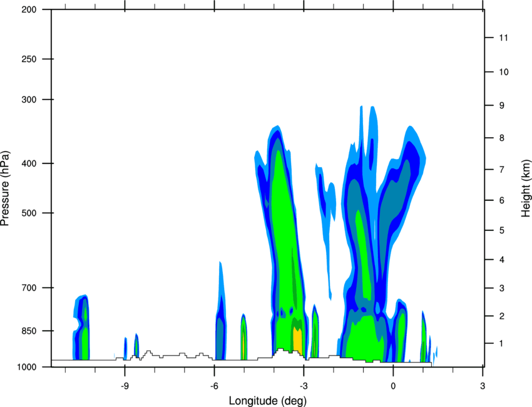Image resolution: width=532 pixels, height=407 pixels.
Task: Click the yellow-orange contour core near -3 longitude
Action: tap(297, 341)
